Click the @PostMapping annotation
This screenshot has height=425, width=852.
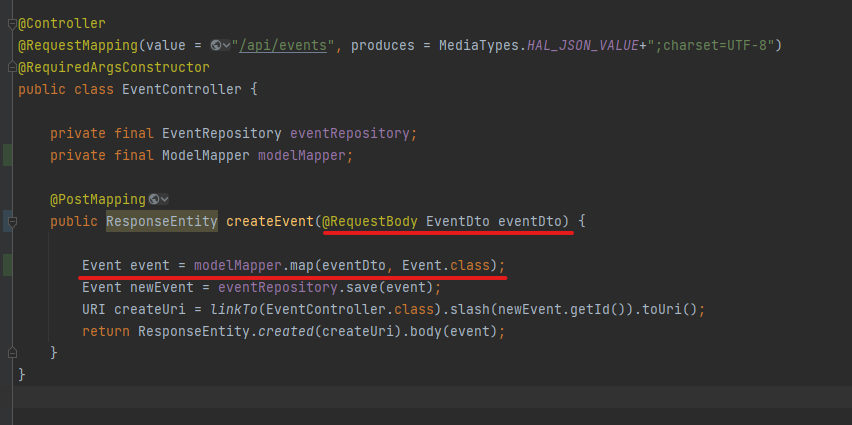click(98, 199)
